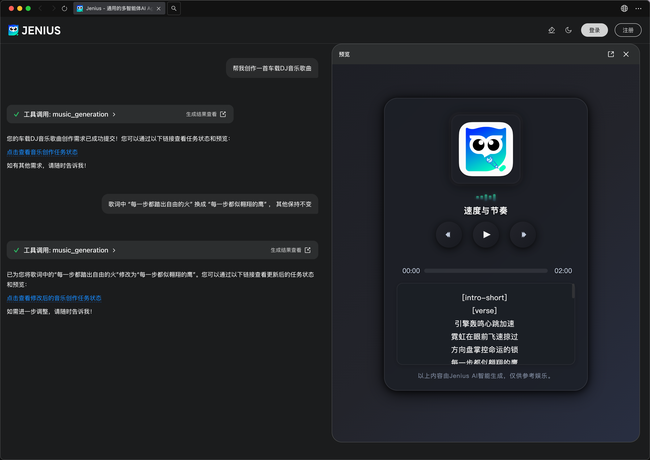Click second tool call green checkmark
Viewport: 650px width, 460px height.
tap(17, 250)
